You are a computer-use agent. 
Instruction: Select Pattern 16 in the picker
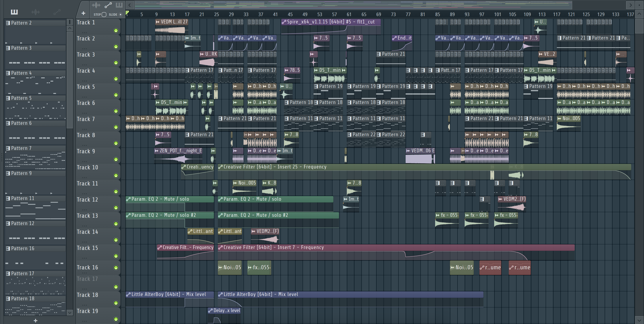point(36,248)
